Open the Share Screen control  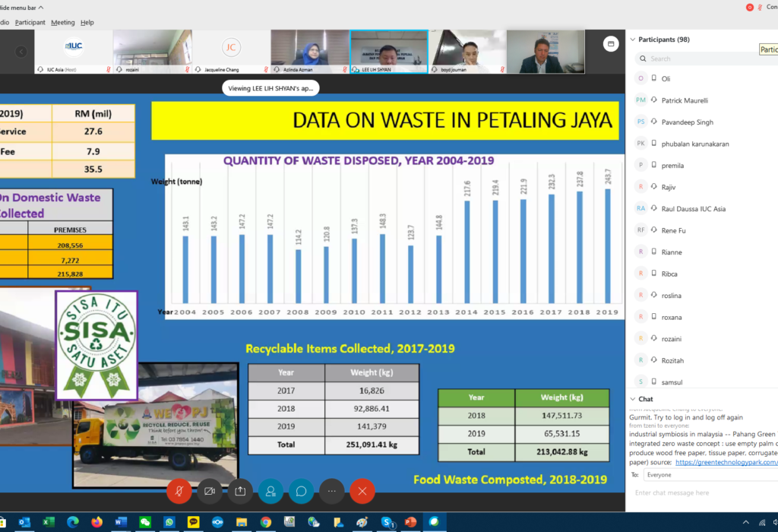[x=240, y=491]
